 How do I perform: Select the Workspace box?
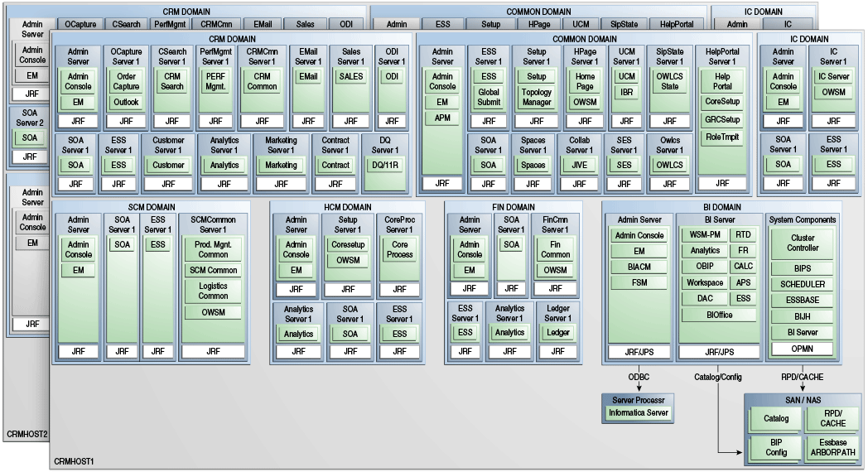point(706,282)
